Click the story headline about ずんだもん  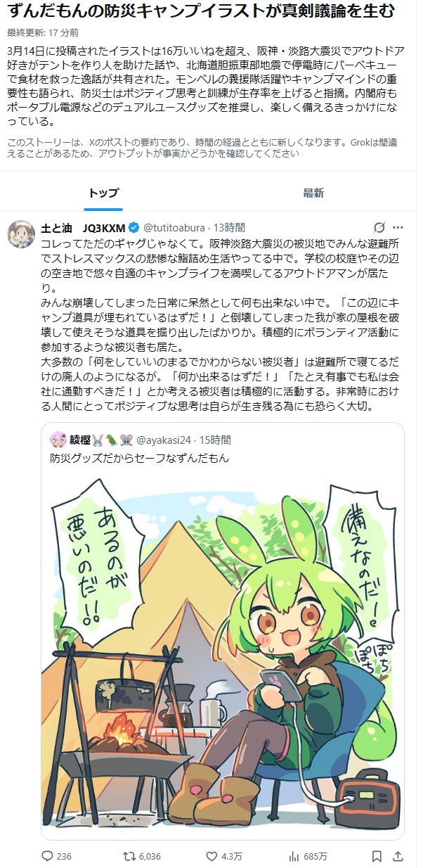point(200,11)
